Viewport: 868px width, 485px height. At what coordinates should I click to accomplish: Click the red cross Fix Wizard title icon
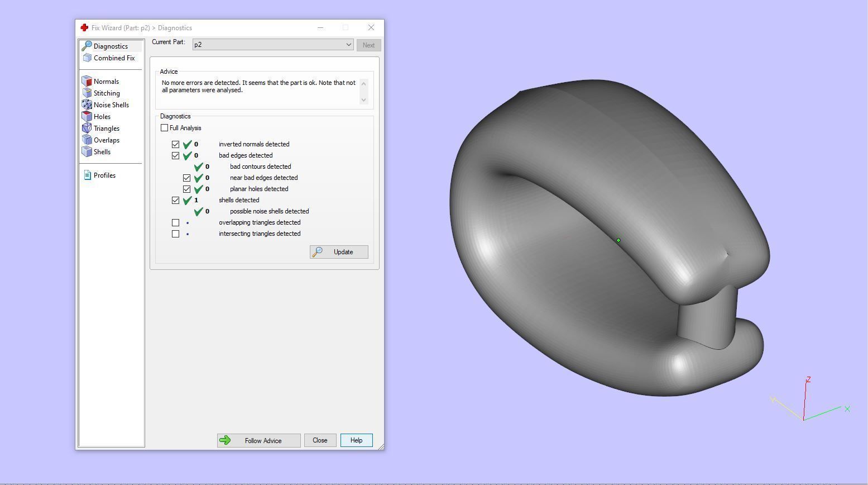(x=84, y=27)
